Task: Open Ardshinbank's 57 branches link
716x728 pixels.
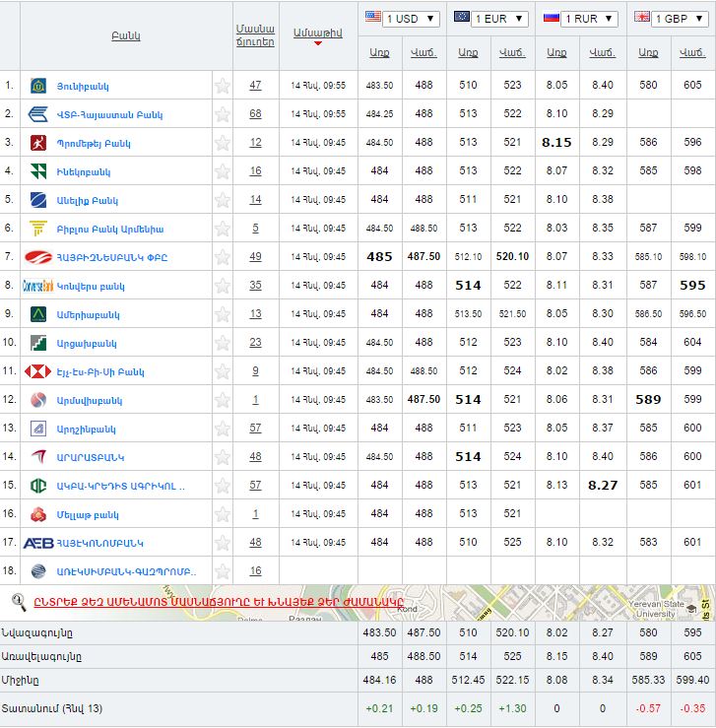Action: (x=255, y=429)
